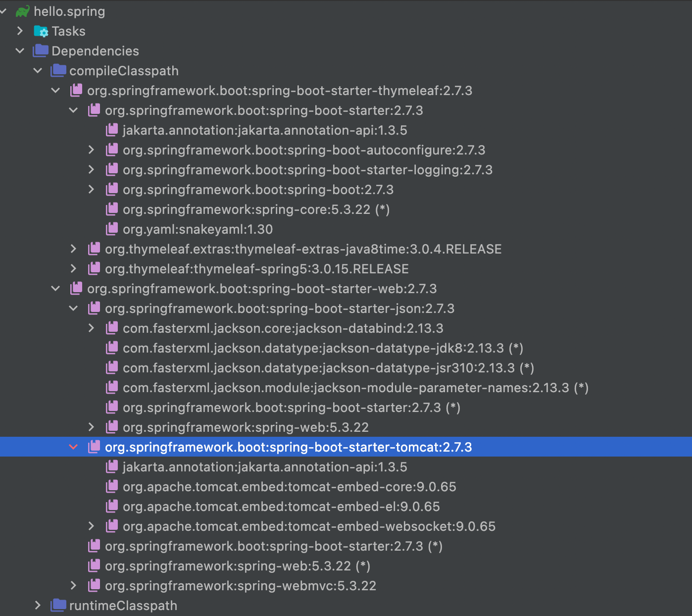Select org.yaml:snakeyaml:1.30 row text

pyautogui.click(x=198, y=229)
